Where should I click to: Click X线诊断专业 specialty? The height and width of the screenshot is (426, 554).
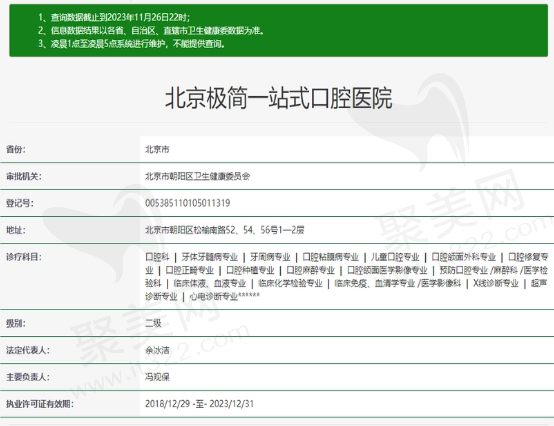(496, 283)
